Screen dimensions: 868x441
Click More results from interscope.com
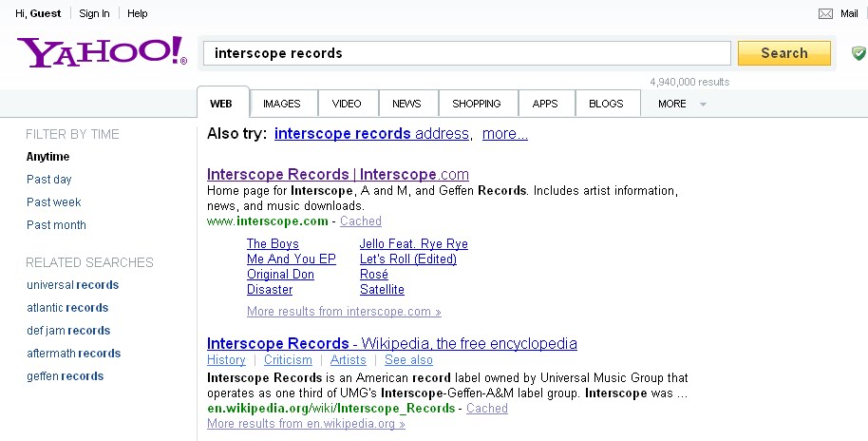[x=344, y=312]
